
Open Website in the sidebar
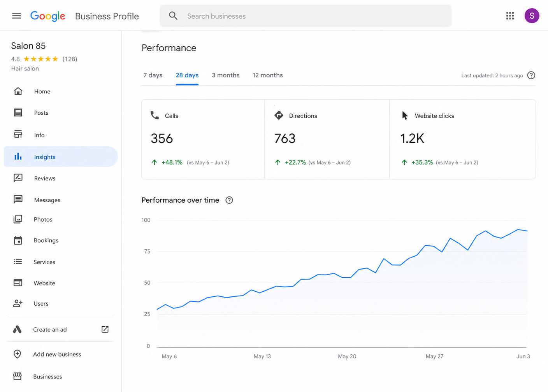click(61, 283)
